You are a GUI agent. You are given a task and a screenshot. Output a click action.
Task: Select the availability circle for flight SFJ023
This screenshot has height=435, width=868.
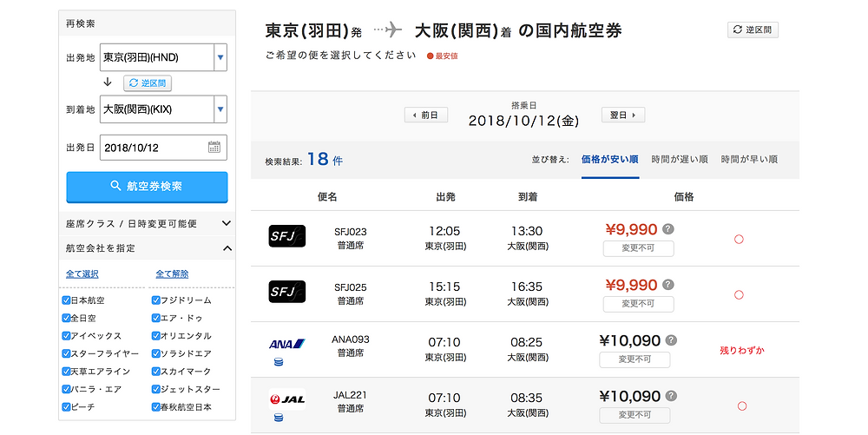pyautogui.click(x=739, y=240)
